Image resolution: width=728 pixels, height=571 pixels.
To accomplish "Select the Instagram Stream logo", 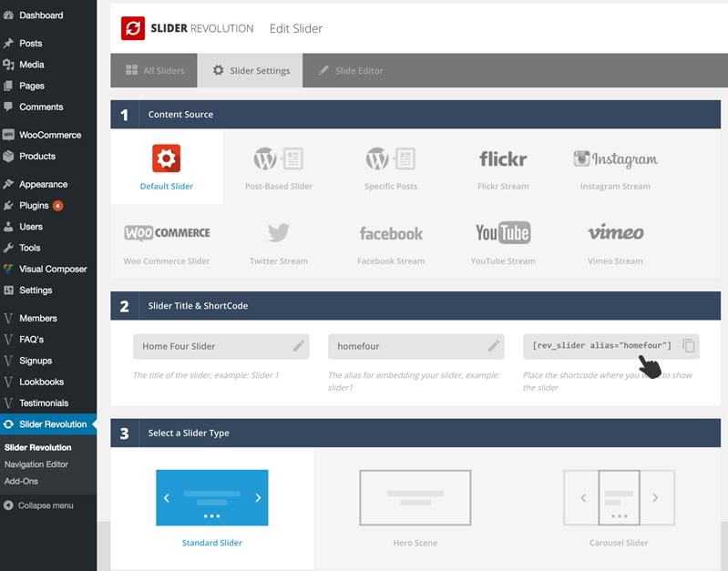I will tap(615, 159).
